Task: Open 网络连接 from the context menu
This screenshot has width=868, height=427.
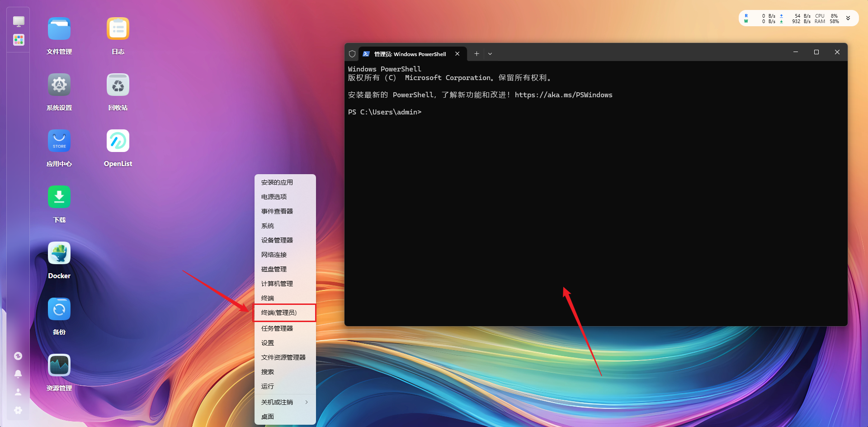Action: tap(285, 255)
